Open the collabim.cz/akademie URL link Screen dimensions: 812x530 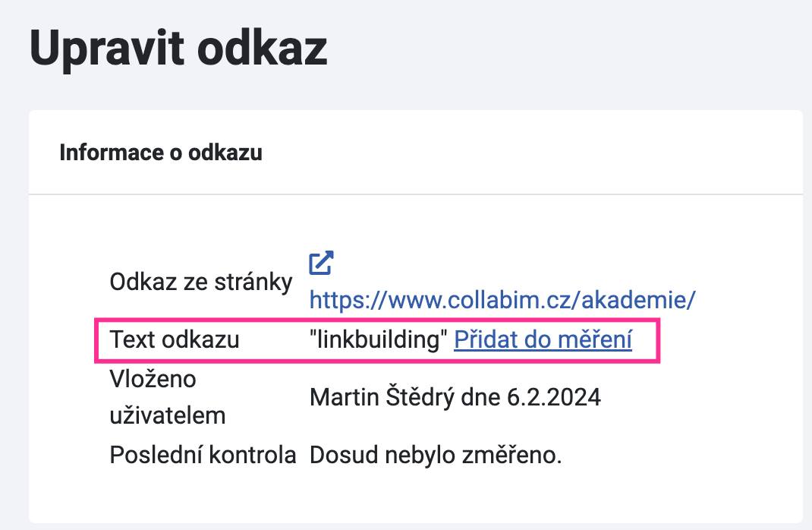[502, 300]
